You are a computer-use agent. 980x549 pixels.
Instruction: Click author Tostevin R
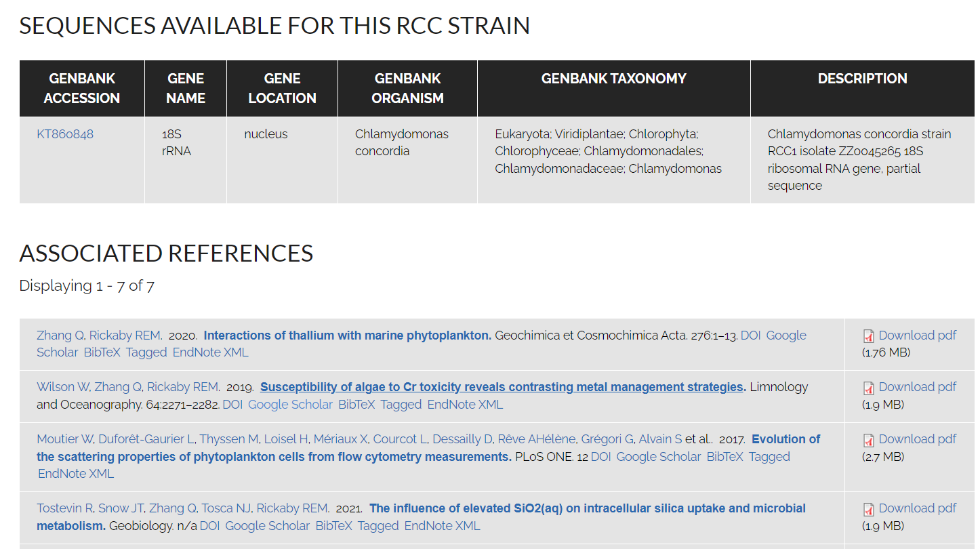65,508
